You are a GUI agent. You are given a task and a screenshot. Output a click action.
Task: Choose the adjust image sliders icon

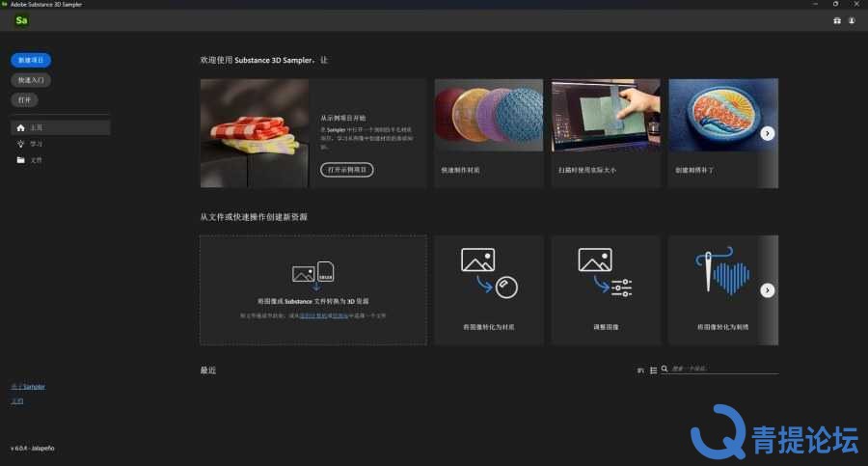click(x=606, y=273)
